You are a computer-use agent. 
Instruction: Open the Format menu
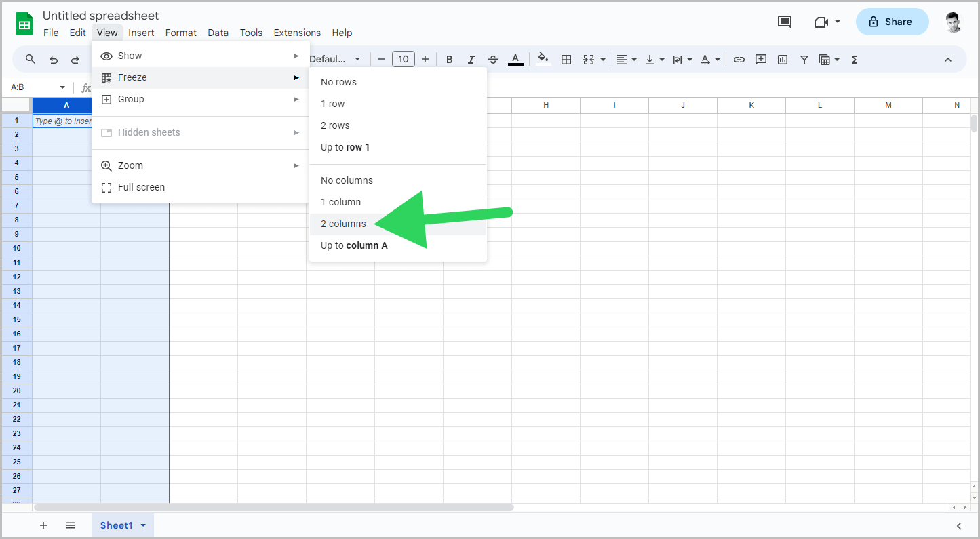[181, 33]
